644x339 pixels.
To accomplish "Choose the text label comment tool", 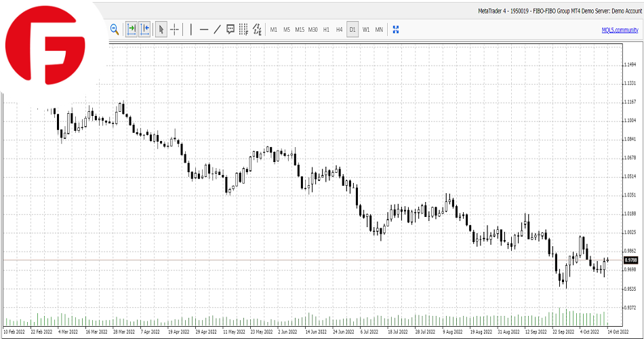I will pyautogui.click(x=230, y=29).
